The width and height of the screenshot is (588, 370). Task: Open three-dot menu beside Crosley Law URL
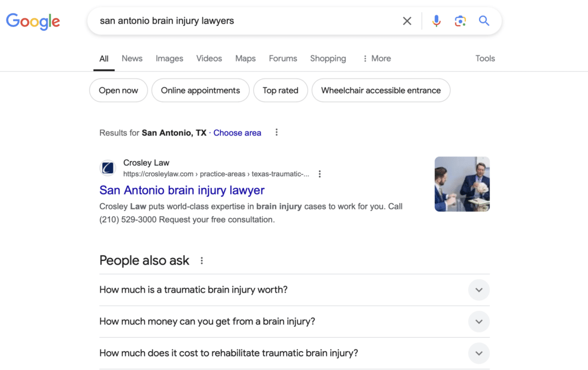click(320, 174)
